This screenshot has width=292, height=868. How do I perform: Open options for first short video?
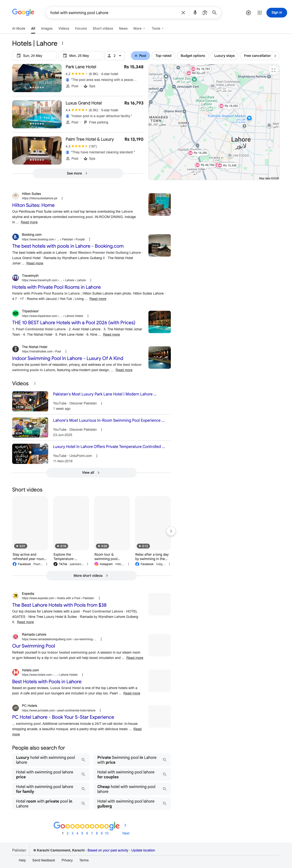coord(46,564)
